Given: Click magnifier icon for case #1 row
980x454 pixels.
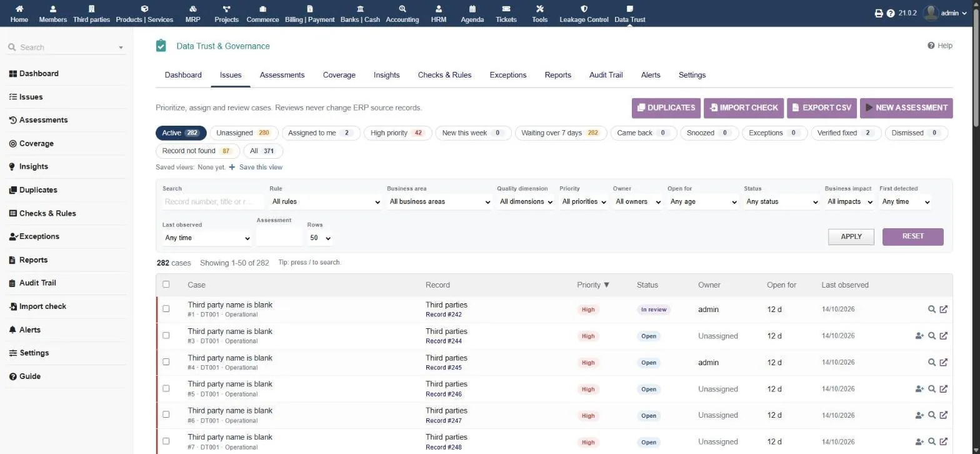Looking at the screenshot, I should [931, 310].
